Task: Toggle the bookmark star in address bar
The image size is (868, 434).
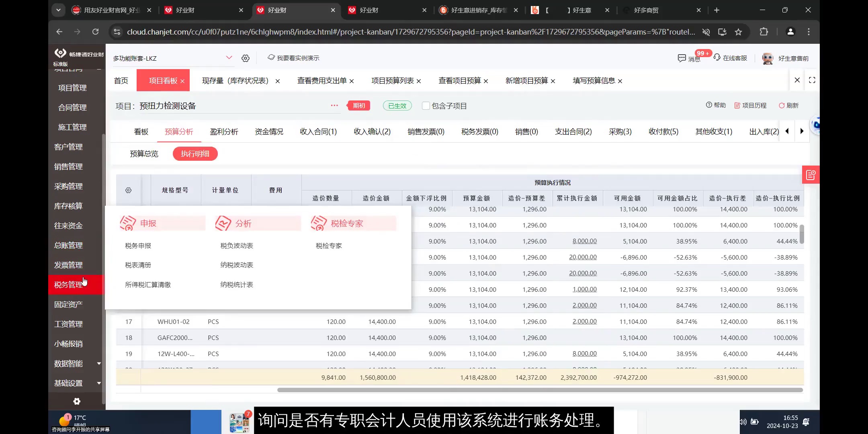Action: (739, 32)
